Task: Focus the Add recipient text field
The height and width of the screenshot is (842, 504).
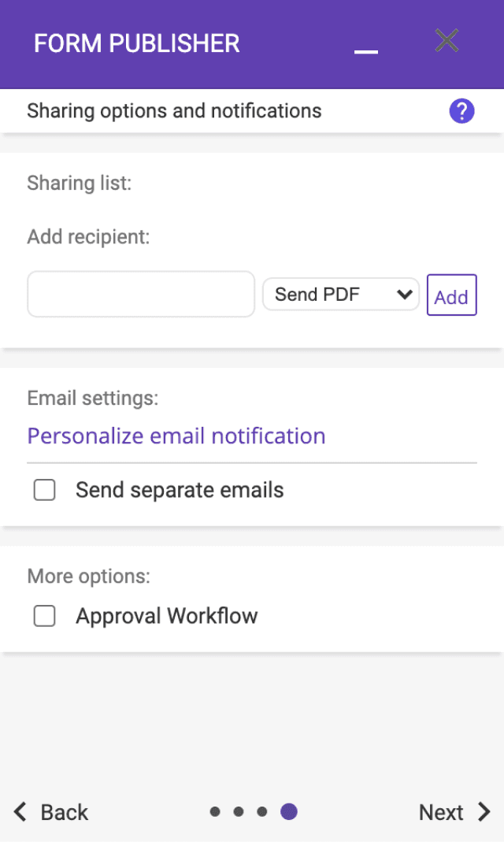Action: coord(141,295)
